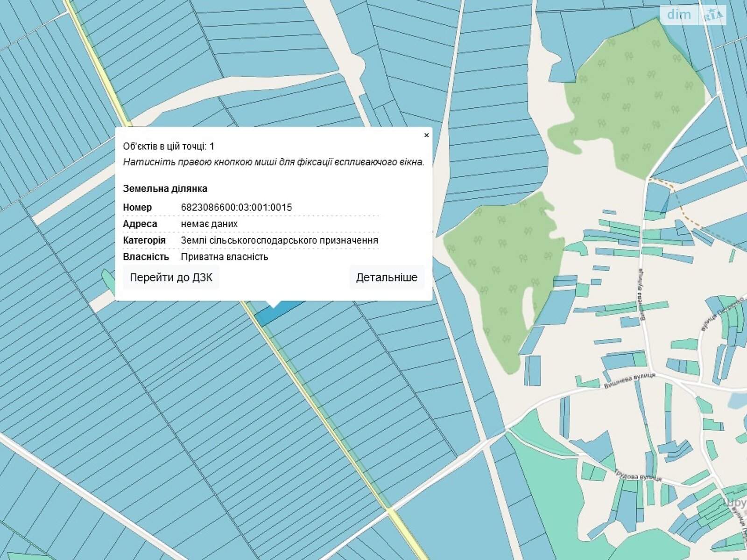Click the 'Трудова вулиця' street label
747x560 pixels.
[638, 475]
